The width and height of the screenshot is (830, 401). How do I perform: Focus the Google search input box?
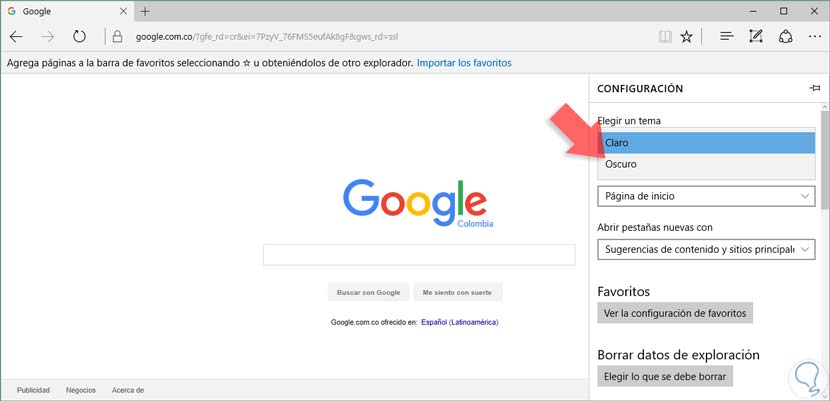(419, 255)
